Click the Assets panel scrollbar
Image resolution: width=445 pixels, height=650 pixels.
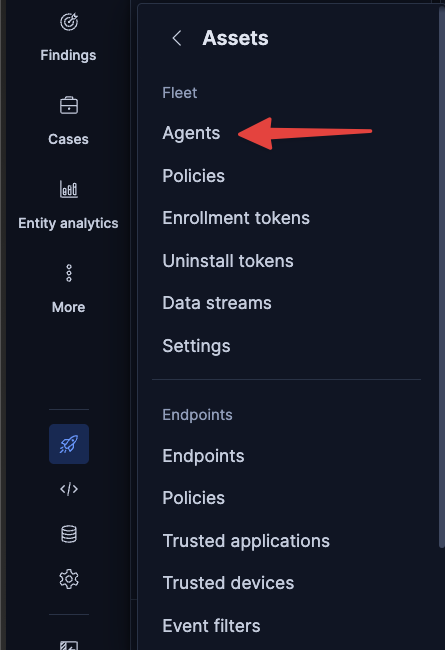(441, 278)
